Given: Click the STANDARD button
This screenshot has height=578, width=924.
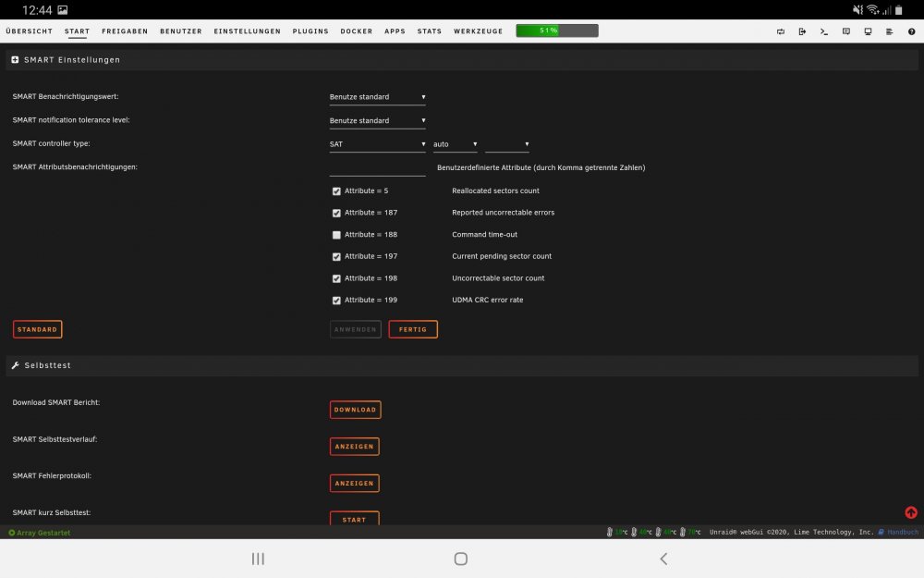Looking at the screenshot, I should coord(37,329).
